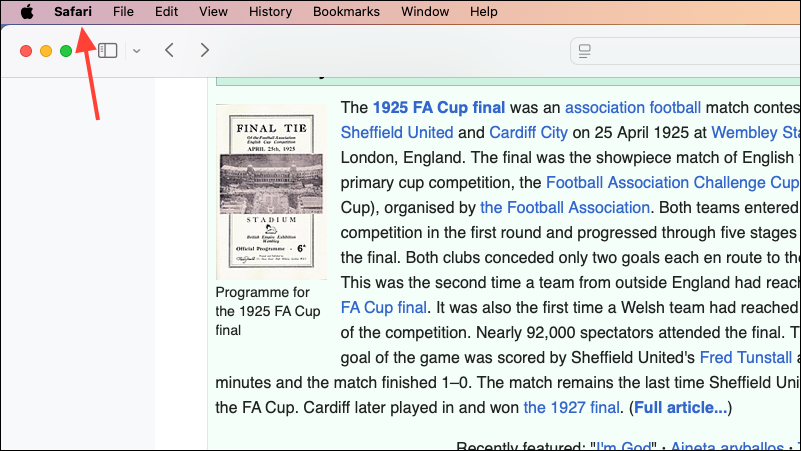Click the caption Programme for the 1925 FA Cup final

tap(268, 311)
